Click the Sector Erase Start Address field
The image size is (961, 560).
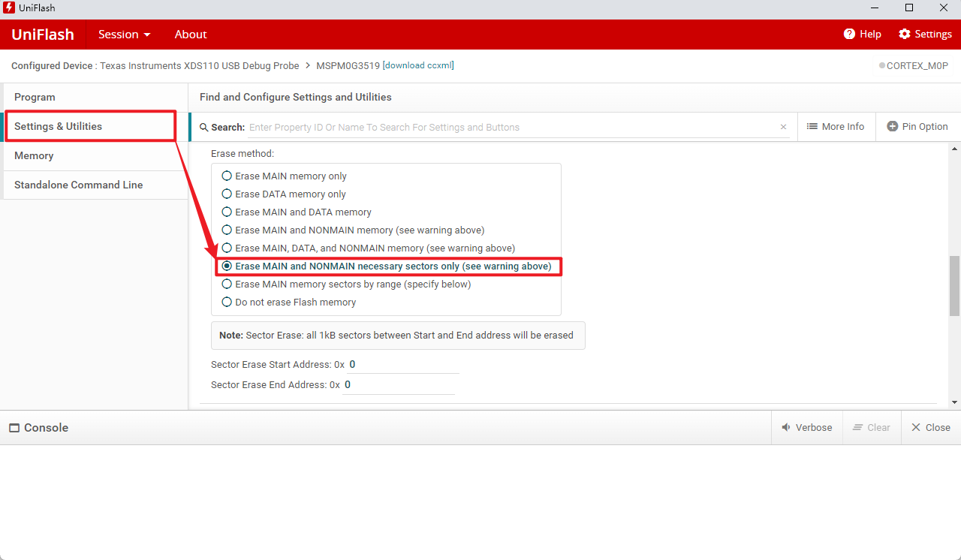tap(402, 365)
